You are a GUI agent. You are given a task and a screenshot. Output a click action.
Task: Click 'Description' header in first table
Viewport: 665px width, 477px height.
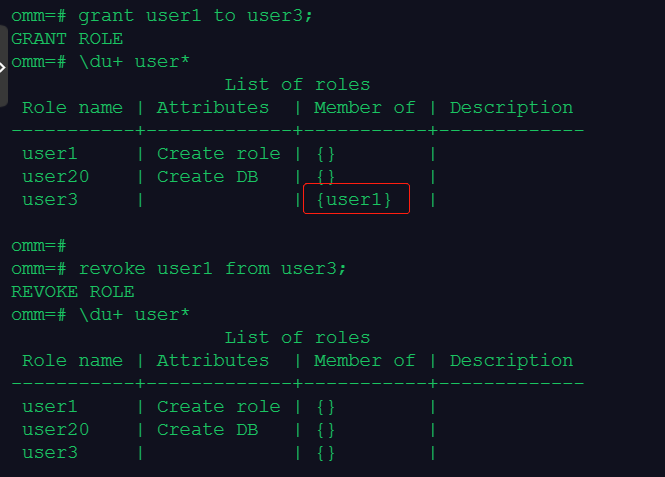coord(511,108)
